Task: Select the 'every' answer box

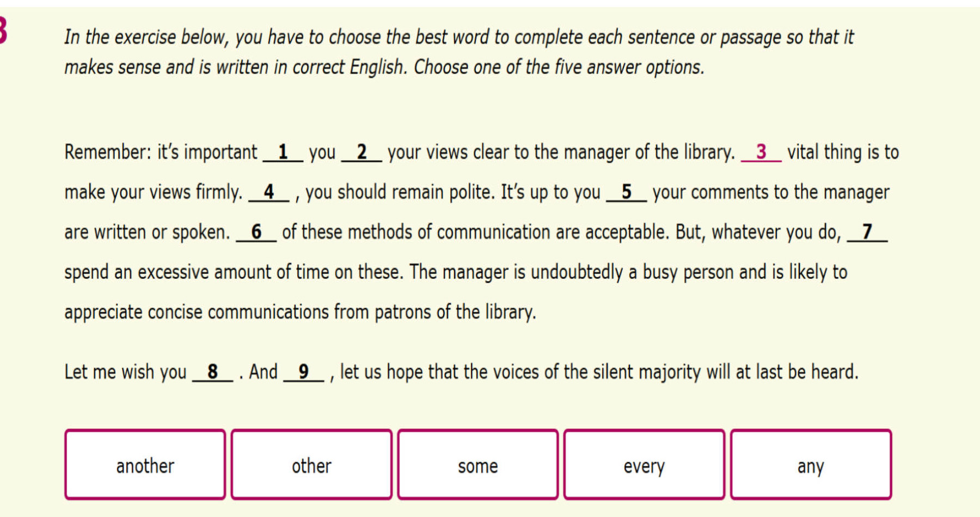Action: [644, 465]
